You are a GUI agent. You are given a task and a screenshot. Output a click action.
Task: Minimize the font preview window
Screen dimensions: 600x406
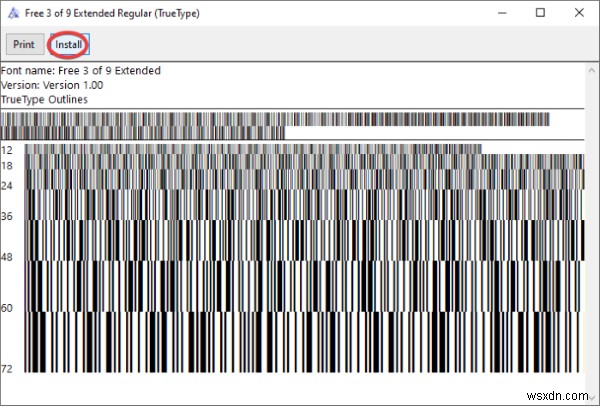click(502, 13)
